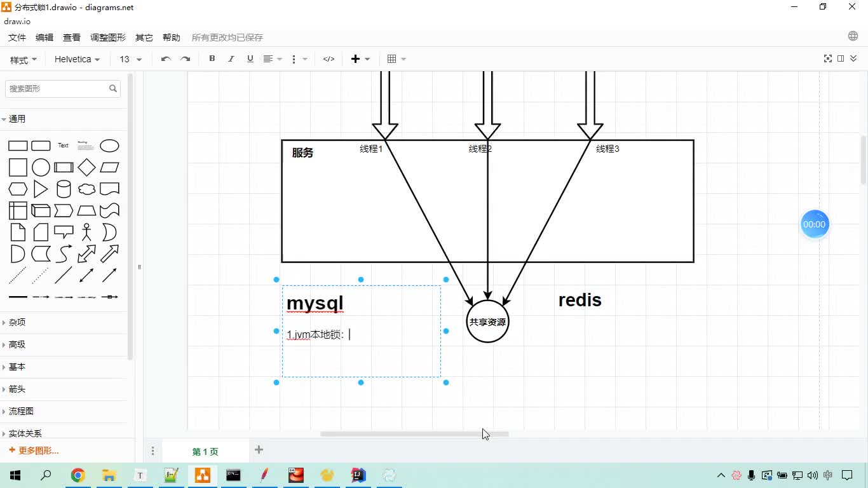This screenshot has height=488, width=868.
Task: Switch to the 第 1 页 page tab
Action: tap(205, 451)
